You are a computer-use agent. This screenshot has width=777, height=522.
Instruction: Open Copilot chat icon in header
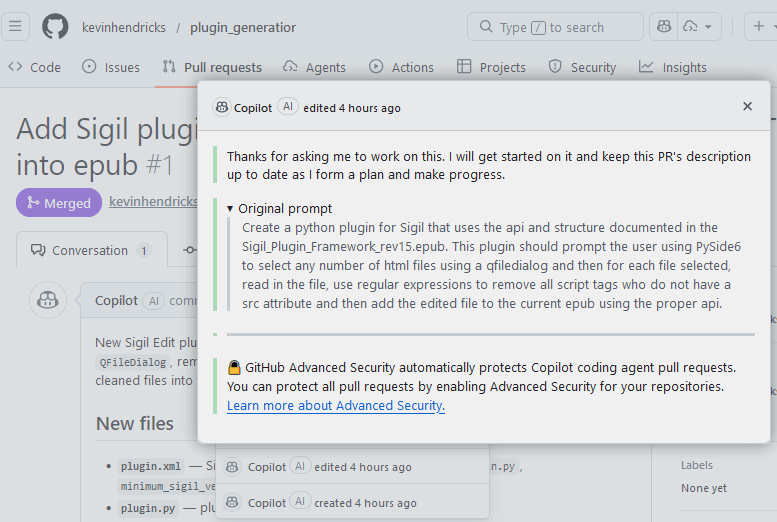[665, 27]
